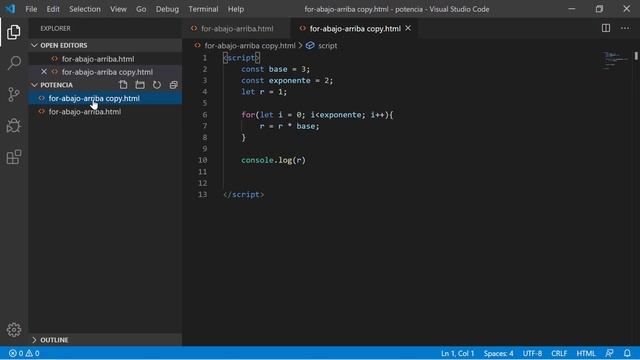Viewport: 640px width, 360px height.
Task: Change encoding via UTF-8
Action: tap(532, 353)
